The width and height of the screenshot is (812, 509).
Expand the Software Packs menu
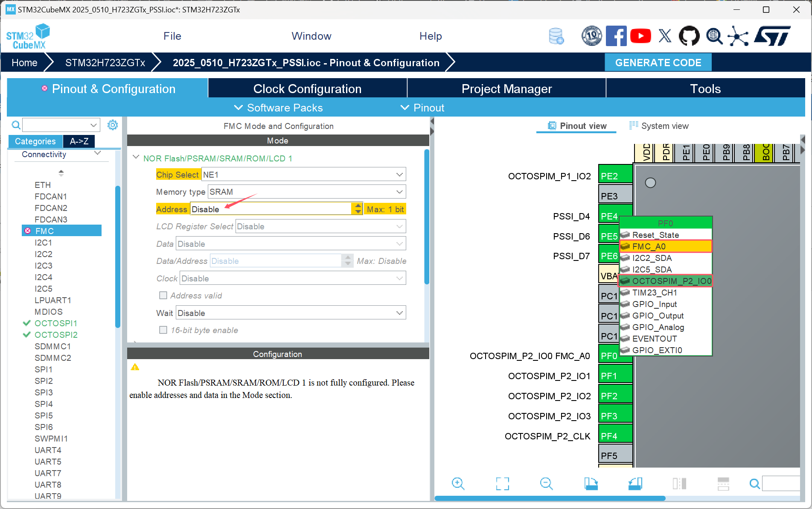279,108
